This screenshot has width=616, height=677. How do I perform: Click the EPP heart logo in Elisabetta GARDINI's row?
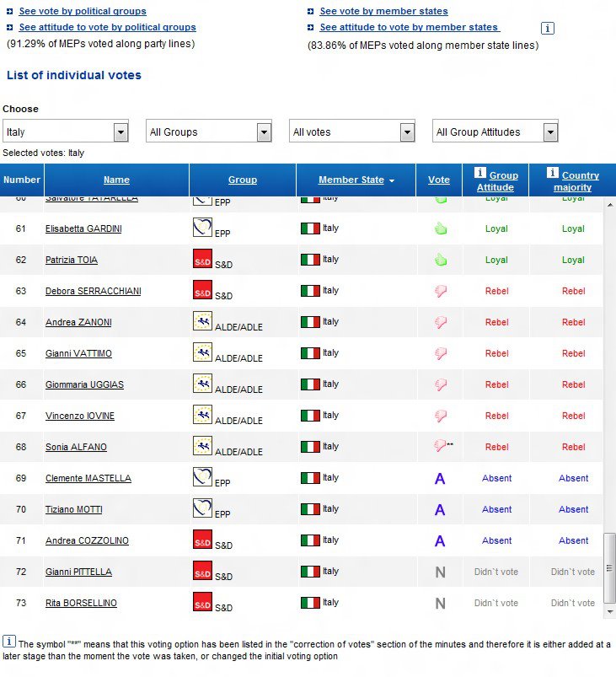(201, 228)
